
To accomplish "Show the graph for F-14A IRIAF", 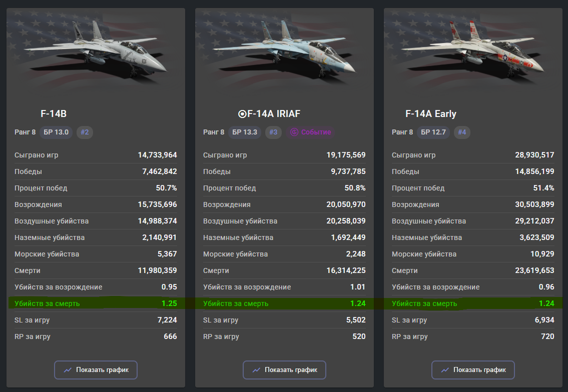I will (x=284, y=370).
